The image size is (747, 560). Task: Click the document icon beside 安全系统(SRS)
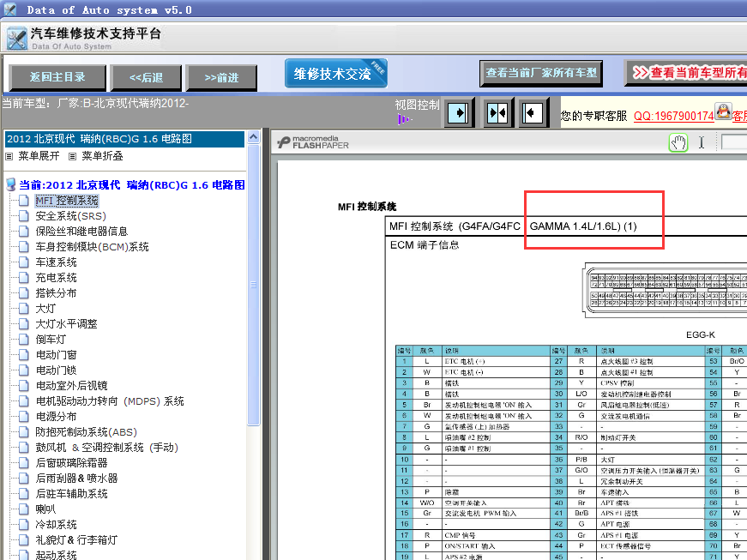point(24,216)
